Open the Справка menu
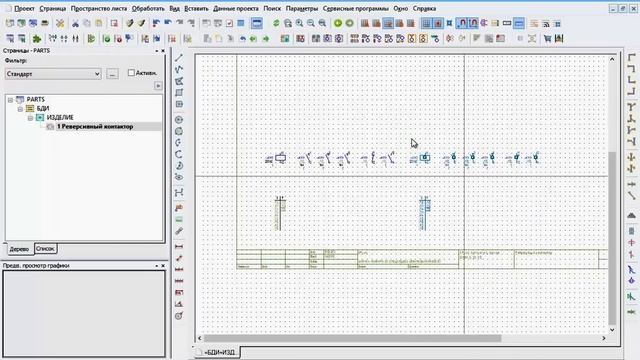The width and height of the screenshot is (640, 360). tap(424, 8)
